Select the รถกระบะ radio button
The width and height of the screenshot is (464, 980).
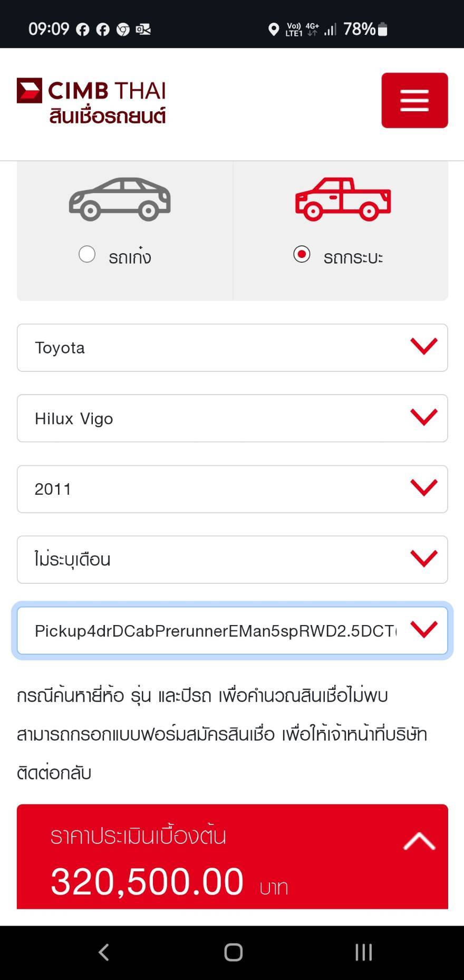(x=302, y=254)
